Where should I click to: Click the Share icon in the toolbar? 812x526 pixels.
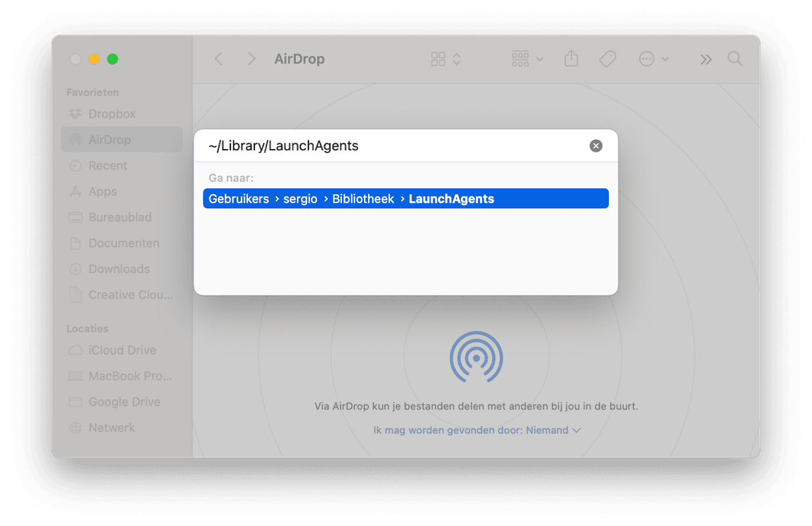point(571,59)
